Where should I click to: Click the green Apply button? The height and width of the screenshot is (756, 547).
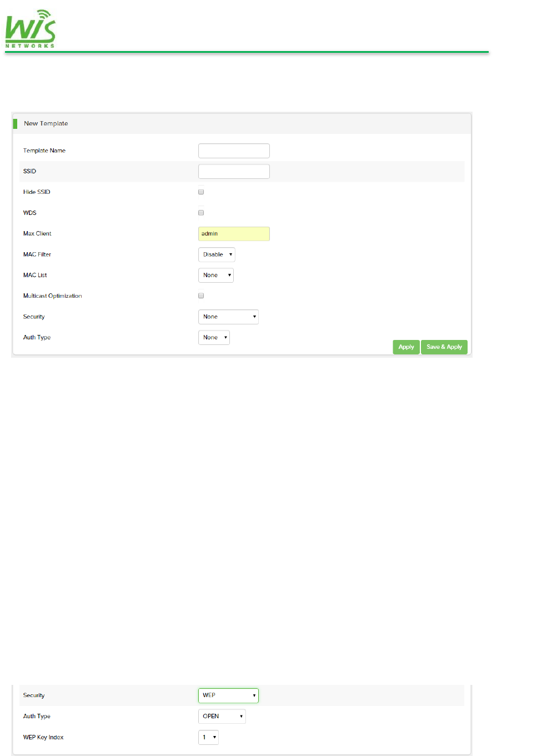(x=406, y=347)
